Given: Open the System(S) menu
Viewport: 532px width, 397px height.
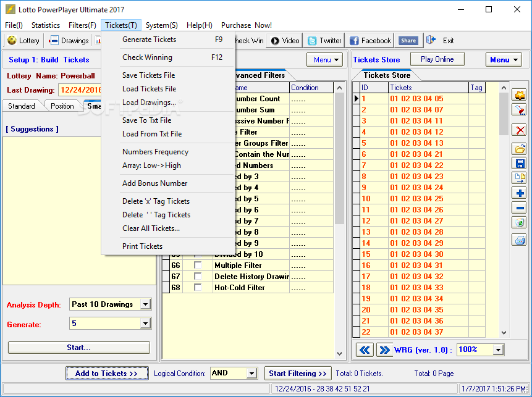Looking at the screenshot, I should click(x=161, y=25).
